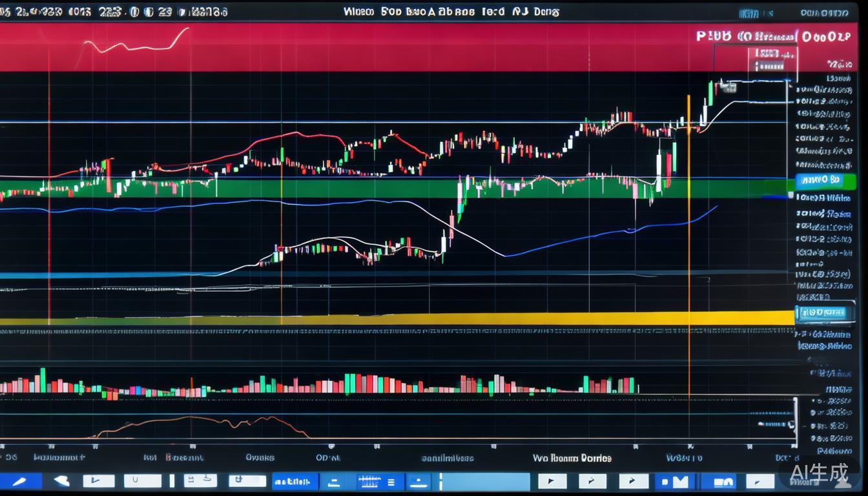This screenshot has width=868, height=496.
Task: Click the yellow horizontal level band
Action: (452, 318)
